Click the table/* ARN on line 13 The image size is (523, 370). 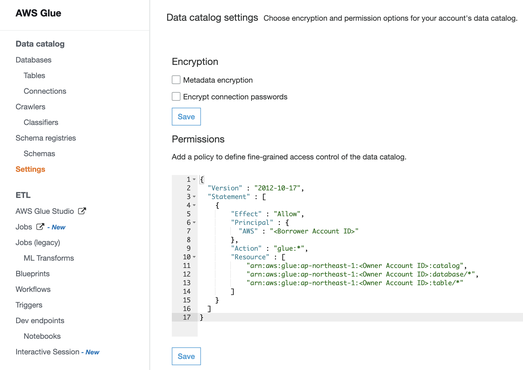click(x=355, y=283)
